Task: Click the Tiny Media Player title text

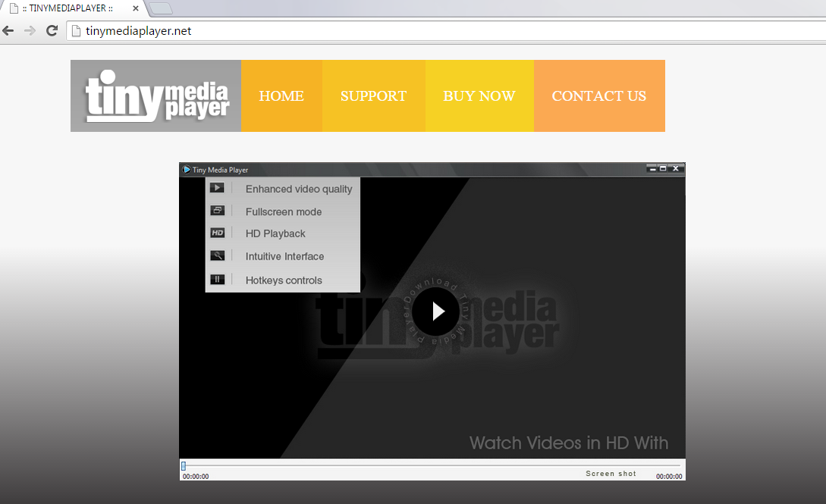Action: pos(220,170)
